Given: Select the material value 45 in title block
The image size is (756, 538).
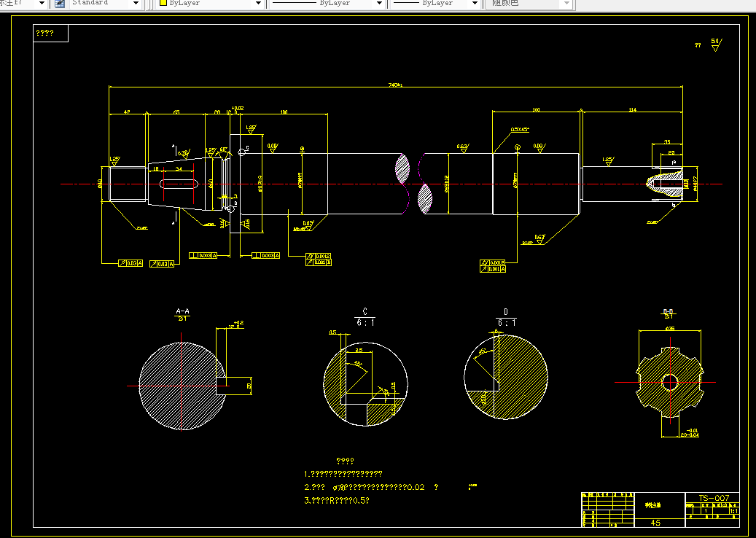Looking at the screenshot, I should pyautogui.click(x=655, y=523).
